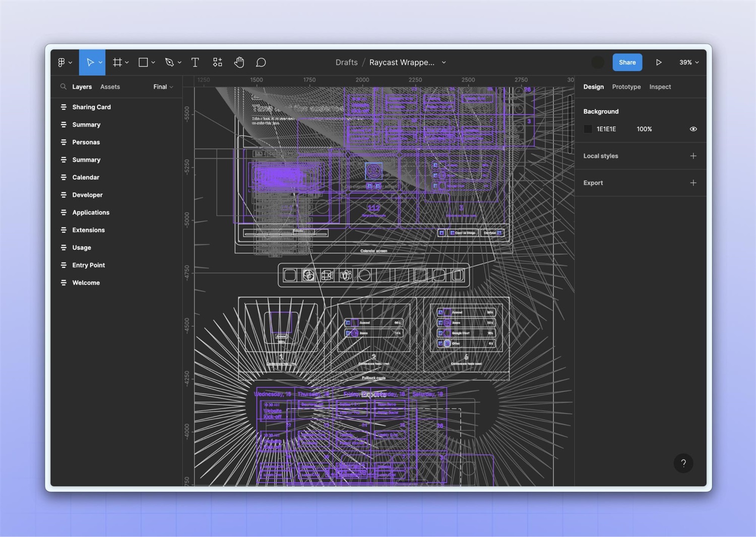The image size is (756, 537).
Task: Click the Present play icon
Action: coord(658,63)
